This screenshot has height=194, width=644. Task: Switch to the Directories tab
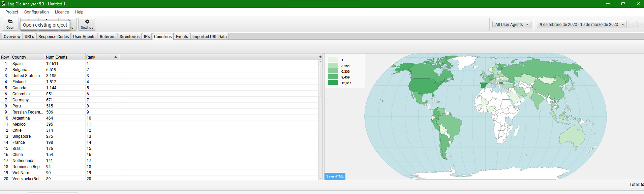[129, 37]
